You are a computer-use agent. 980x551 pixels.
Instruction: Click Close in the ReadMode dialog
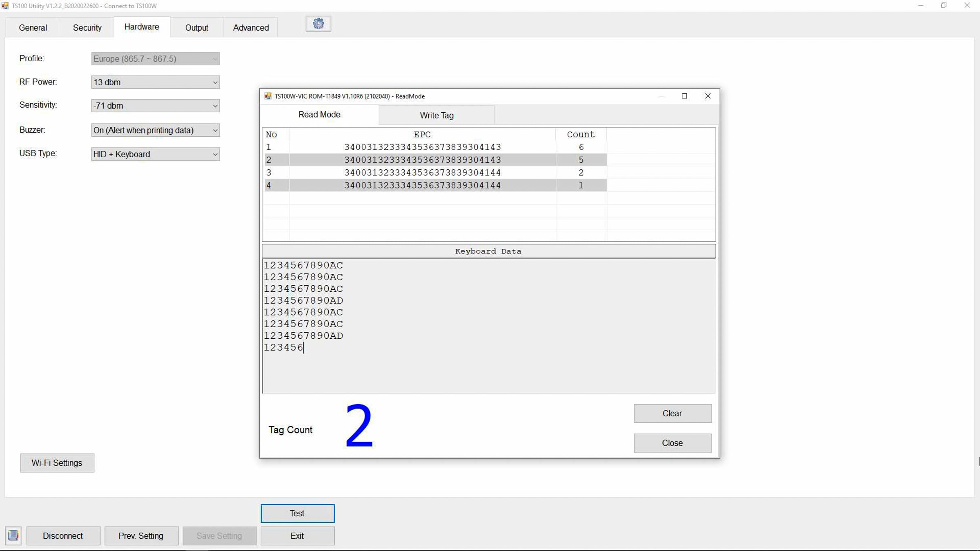[x=673, y=443]
